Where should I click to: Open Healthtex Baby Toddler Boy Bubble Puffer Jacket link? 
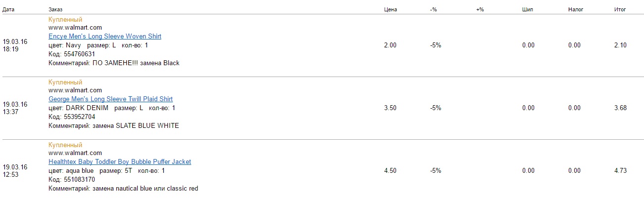coord(120,162)
